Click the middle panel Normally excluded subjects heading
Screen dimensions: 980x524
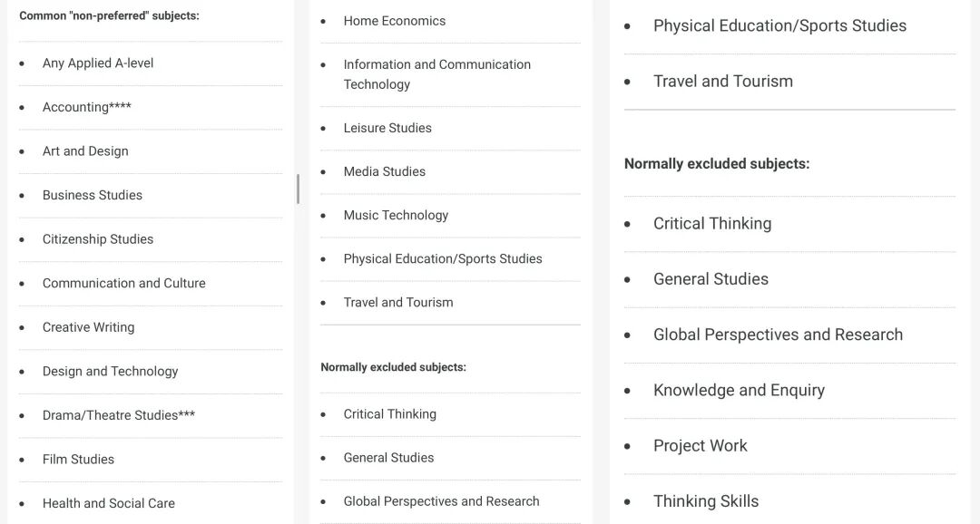tap(393, 367)
